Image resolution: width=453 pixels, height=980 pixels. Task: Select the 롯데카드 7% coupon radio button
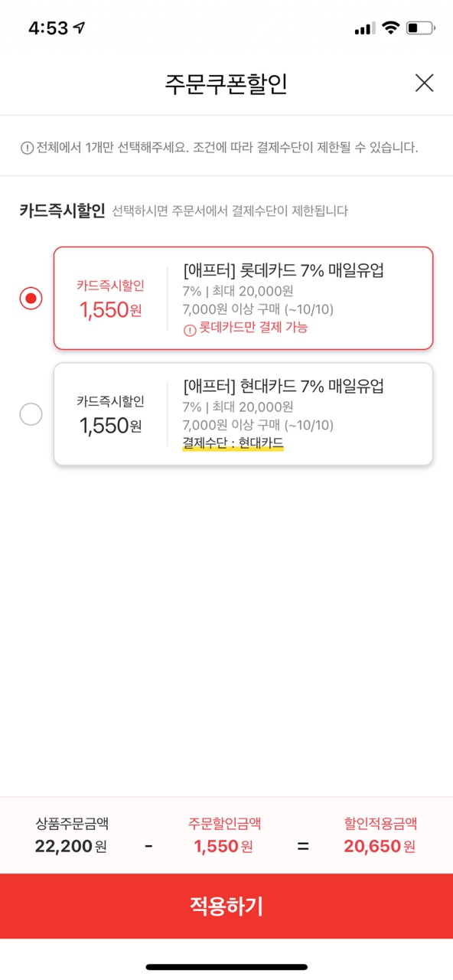coord(31,298)
